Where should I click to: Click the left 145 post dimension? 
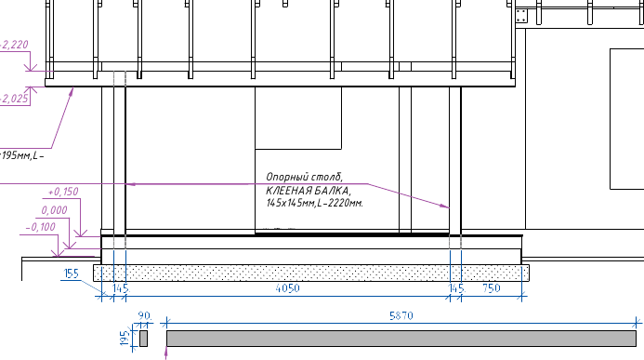(x=121, y=288)
